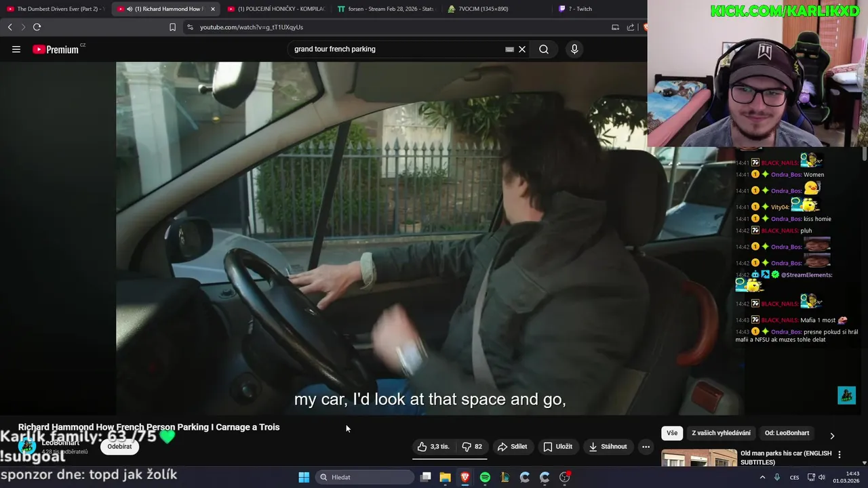Click chat message 'kiss homie'
Screen dimensions: 868x488
point(817,219)
